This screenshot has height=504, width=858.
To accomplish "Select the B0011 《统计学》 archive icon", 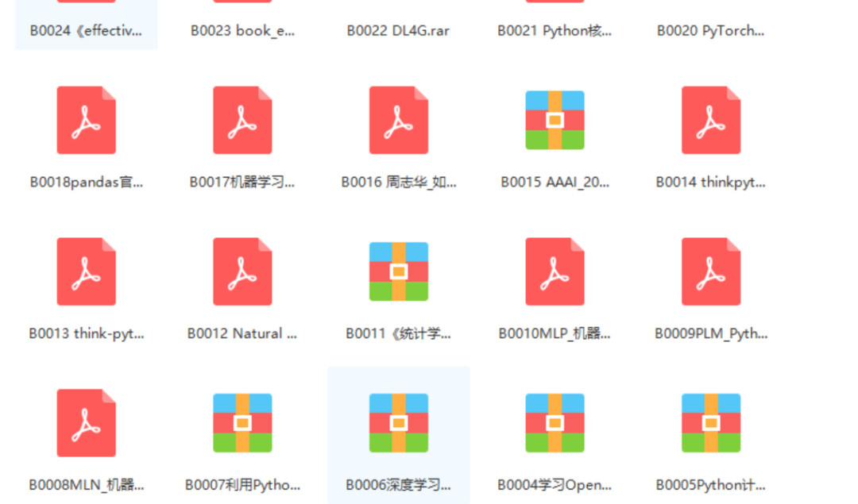I will (x=399, y=271).
